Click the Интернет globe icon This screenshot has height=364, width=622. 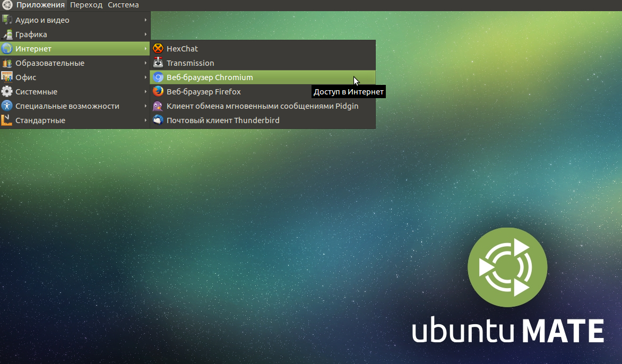[x=7, y=48]
